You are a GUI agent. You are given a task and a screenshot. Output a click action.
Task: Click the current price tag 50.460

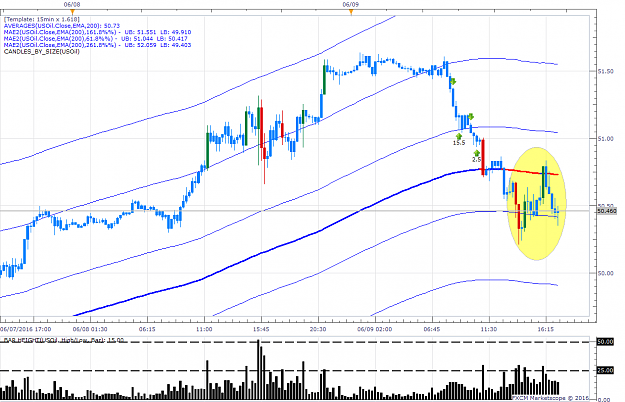pos(607,211)
